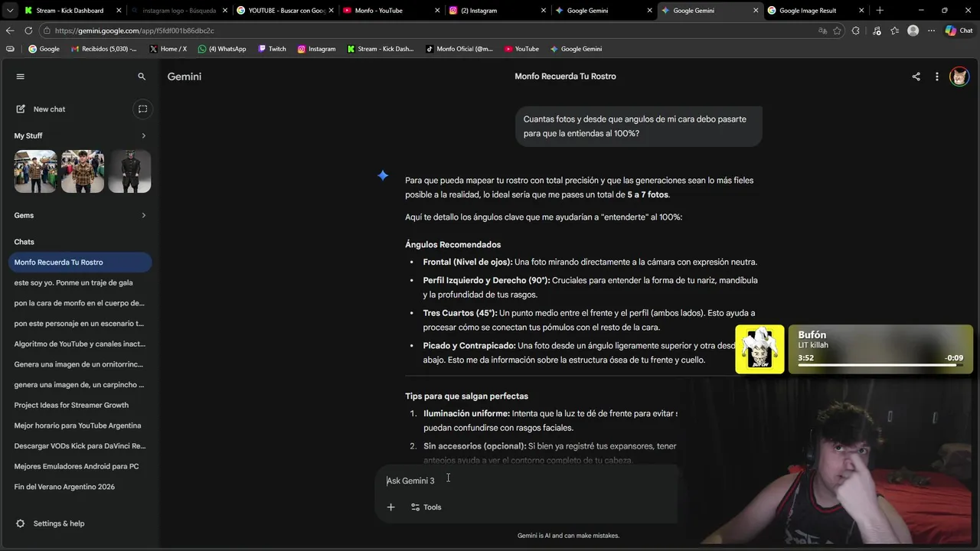Open the first My Stuff image thumbnail
The height and width of the screenshot is (551, 980).
coord(35,171)
